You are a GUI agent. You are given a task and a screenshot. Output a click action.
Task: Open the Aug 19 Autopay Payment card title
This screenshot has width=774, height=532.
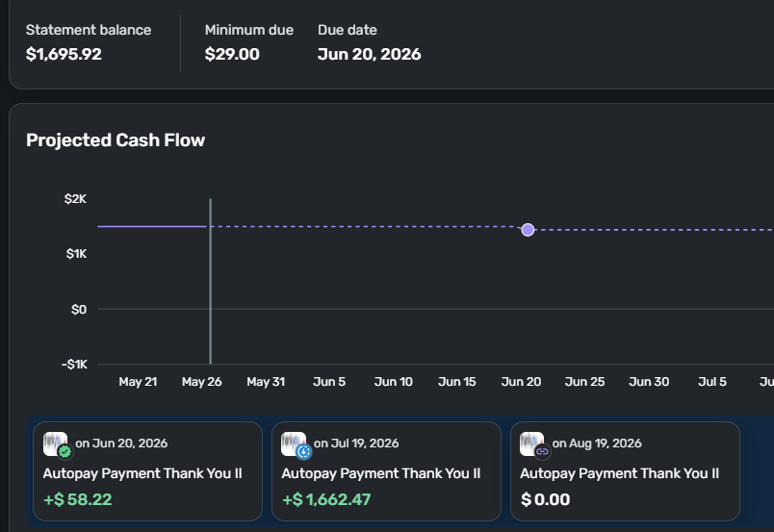[x=619, y=473]
